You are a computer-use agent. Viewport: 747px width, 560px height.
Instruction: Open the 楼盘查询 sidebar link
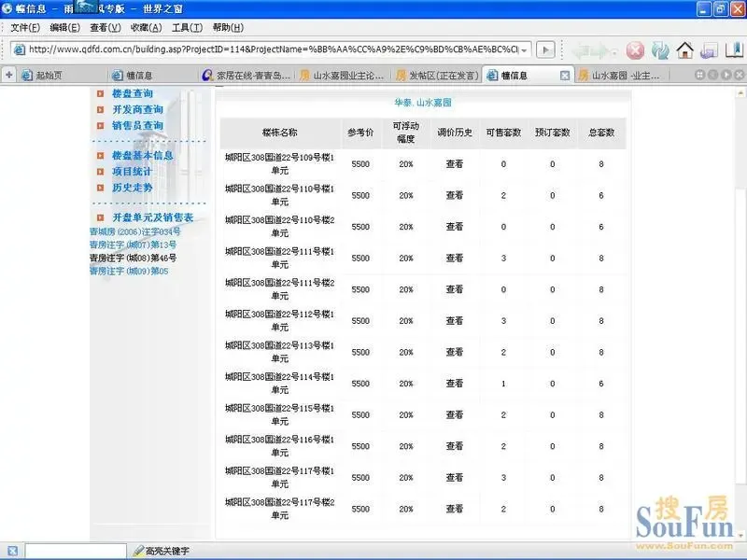(x=133, y=93)
